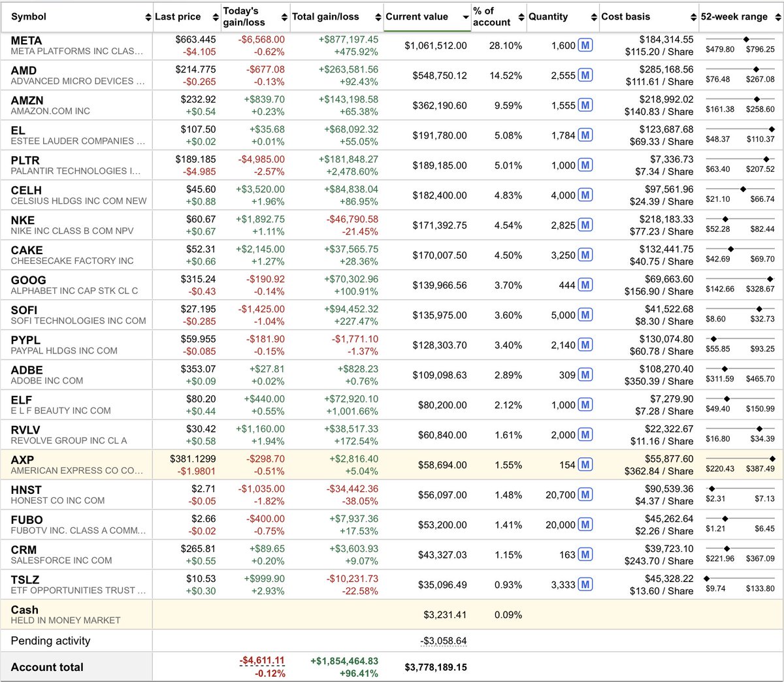Click the Account total value $3,778,189.15

pos(436,668)
